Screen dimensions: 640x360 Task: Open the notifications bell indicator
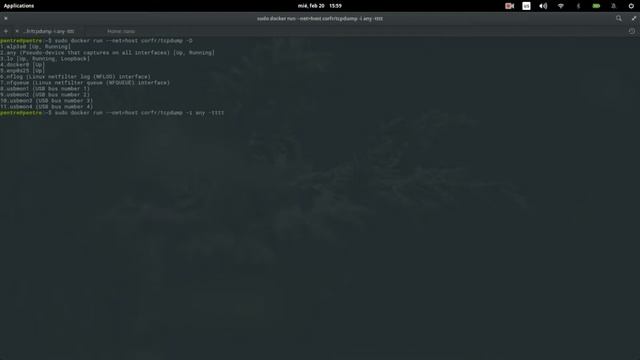point(613,6)
